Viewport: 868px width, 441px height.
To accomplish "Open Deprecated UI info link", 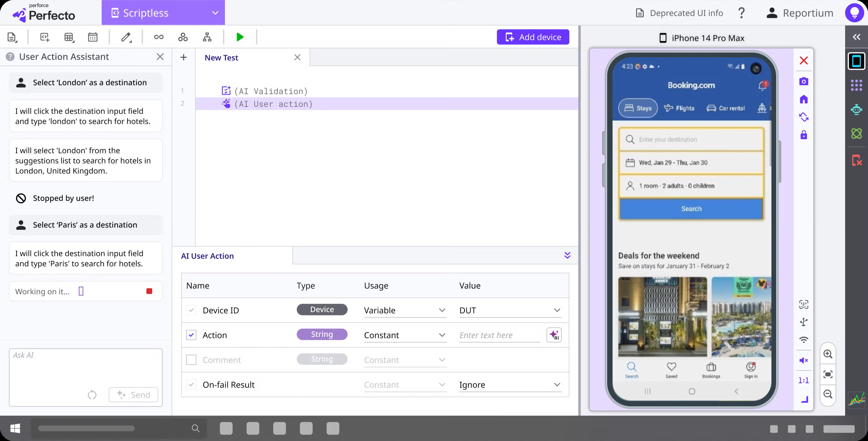I will coord(679,13).
